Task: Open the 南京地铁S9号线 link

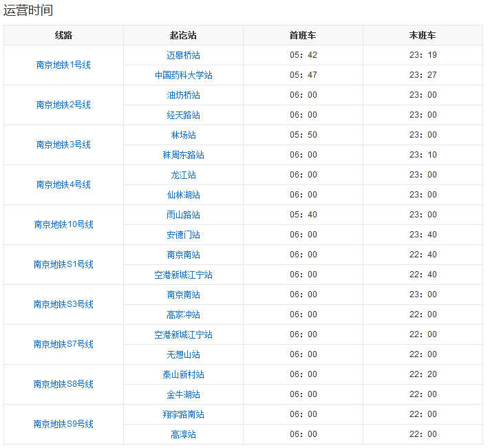Action: (63, 424)
